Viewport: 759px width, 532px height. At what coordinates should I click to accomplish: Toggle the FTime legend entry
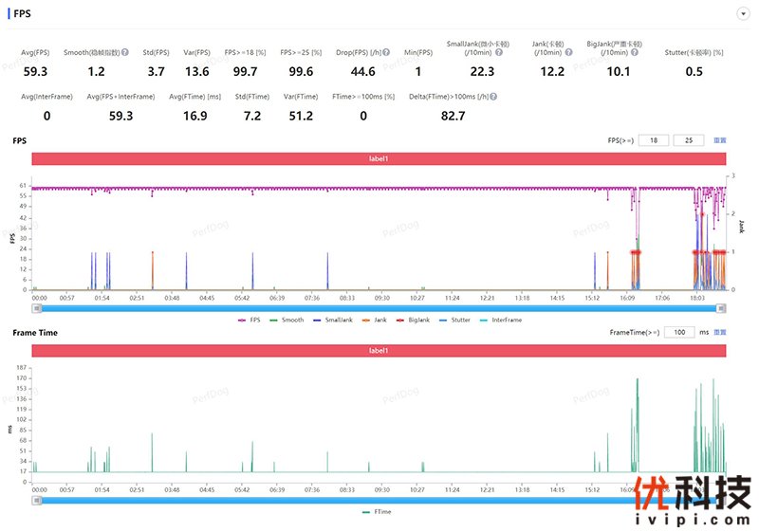[377, 512]
